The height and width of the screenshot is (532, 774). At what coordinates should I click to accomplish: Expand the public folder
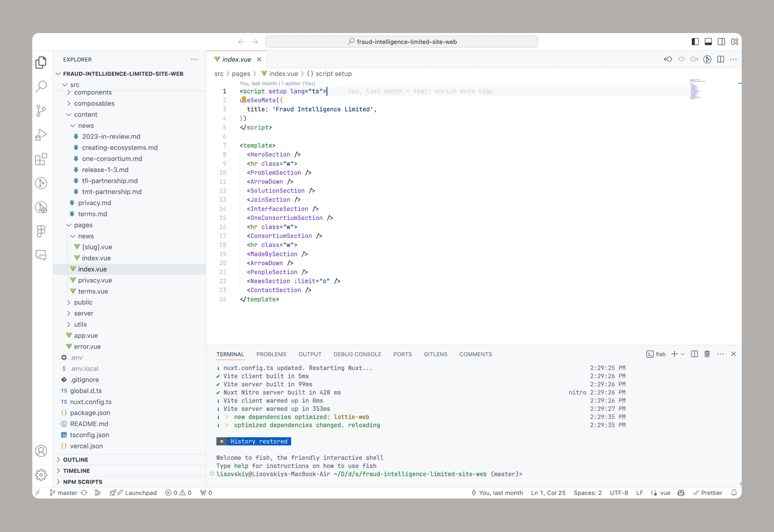(69, 302)
